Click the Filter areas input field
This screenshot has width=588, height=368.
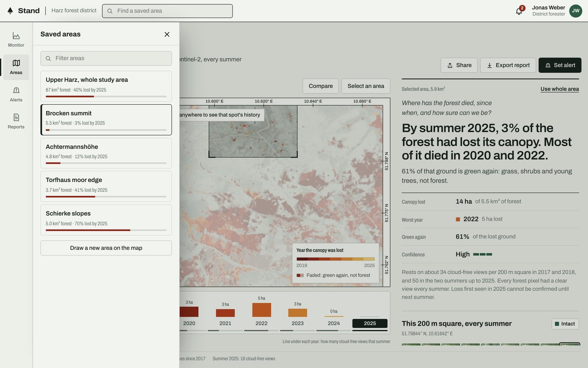(x=106, y=58)
